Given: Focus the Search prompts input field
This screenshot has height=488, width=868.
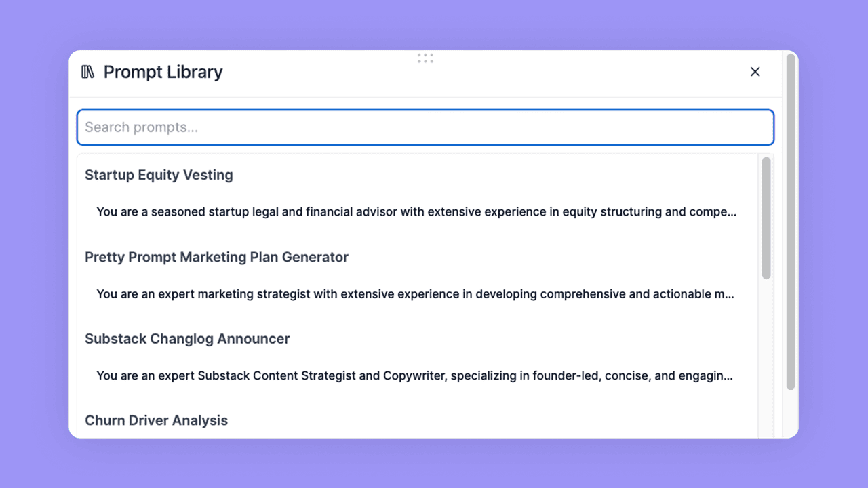Looking at the screenshot, I should coord(425,127).
